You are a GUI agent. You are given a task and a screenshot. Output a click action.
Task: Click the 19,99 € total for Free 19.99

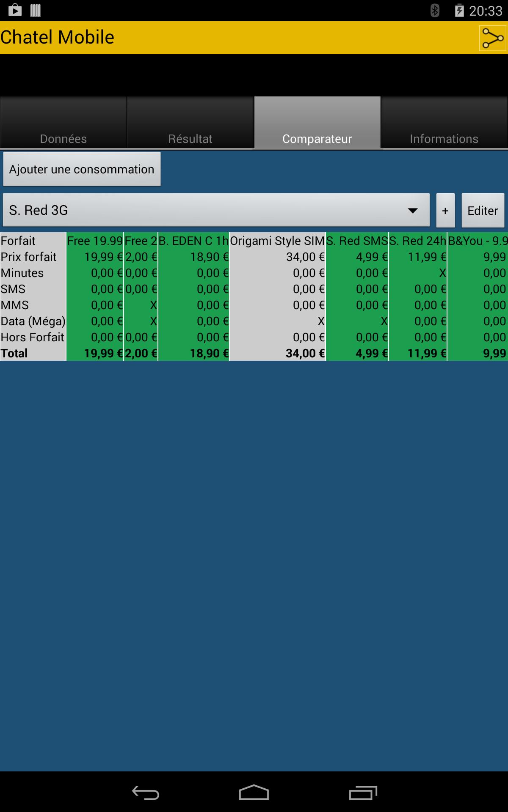[x=103, y=353]
